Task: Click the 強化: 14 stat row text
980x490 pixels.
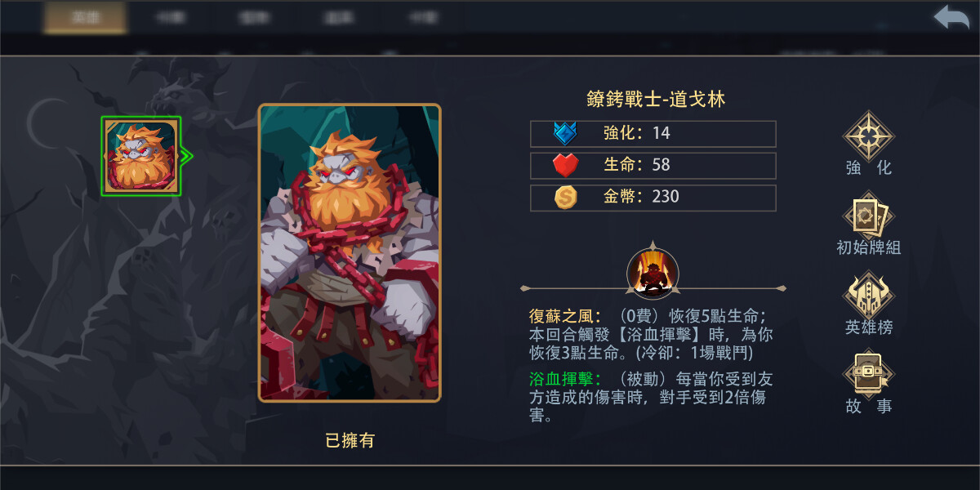Action: (x=636, y=133)
